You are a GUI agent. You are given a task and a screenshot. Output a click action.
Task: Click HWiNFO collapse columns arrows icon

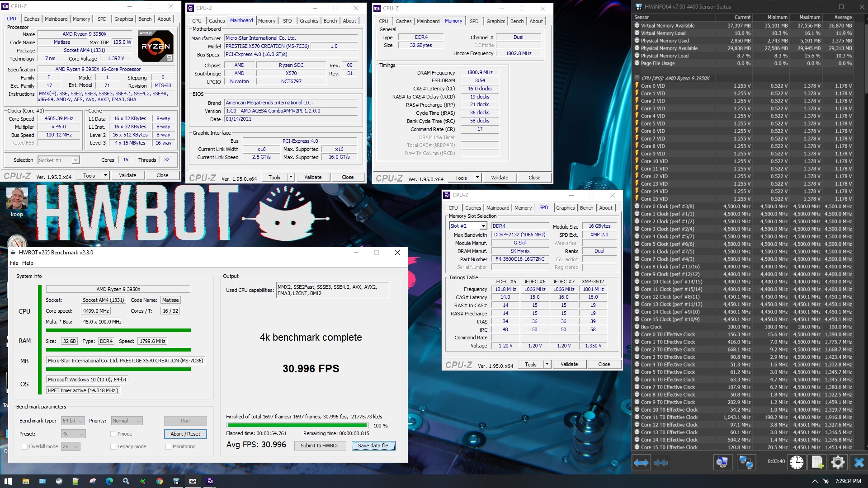(x=661, y=462)
